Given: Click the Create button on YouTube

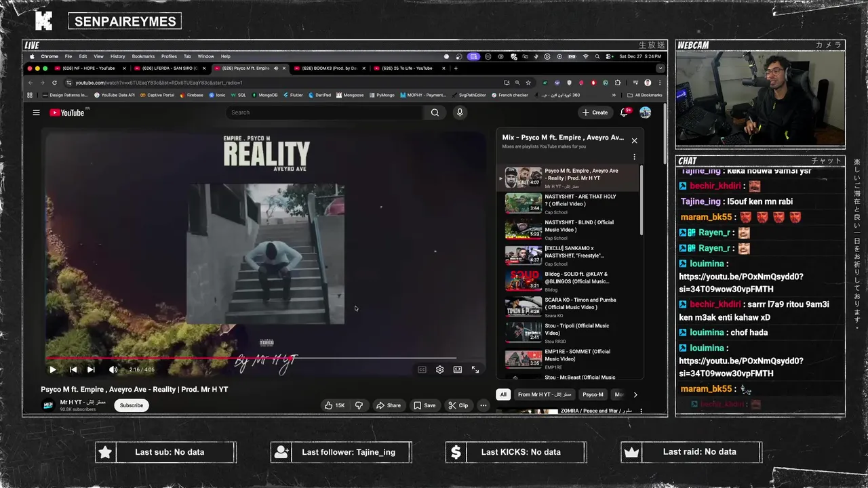Looking at the screenshot, I should pyautogui.click(x=595, y=113).
